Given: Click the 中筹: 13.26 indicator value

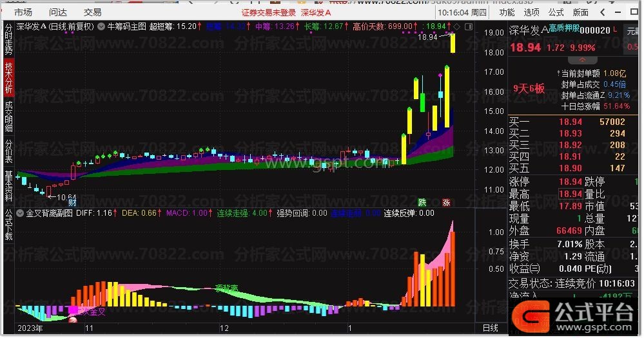Looking at the screenshot, I should tap(277, 27).
